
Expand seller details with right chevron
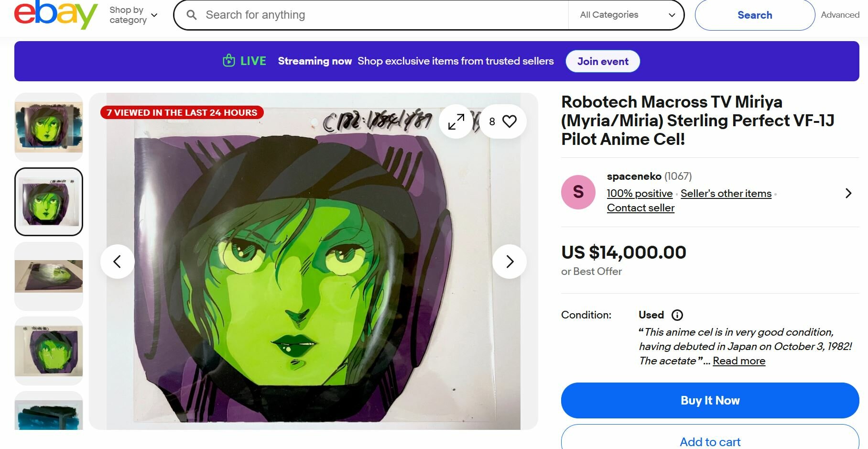(x=848, y=193)
